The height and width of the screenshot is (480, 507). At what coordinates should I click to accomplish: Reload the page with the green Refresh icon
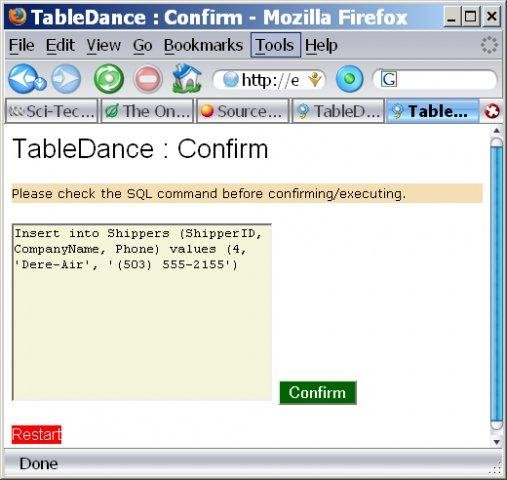109,79
